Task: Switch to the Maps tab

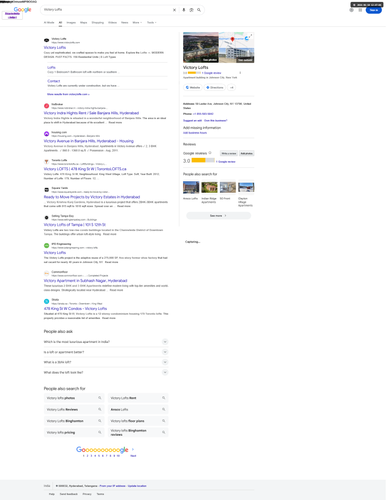Action: pyautogui.click(x=84, y=23)
